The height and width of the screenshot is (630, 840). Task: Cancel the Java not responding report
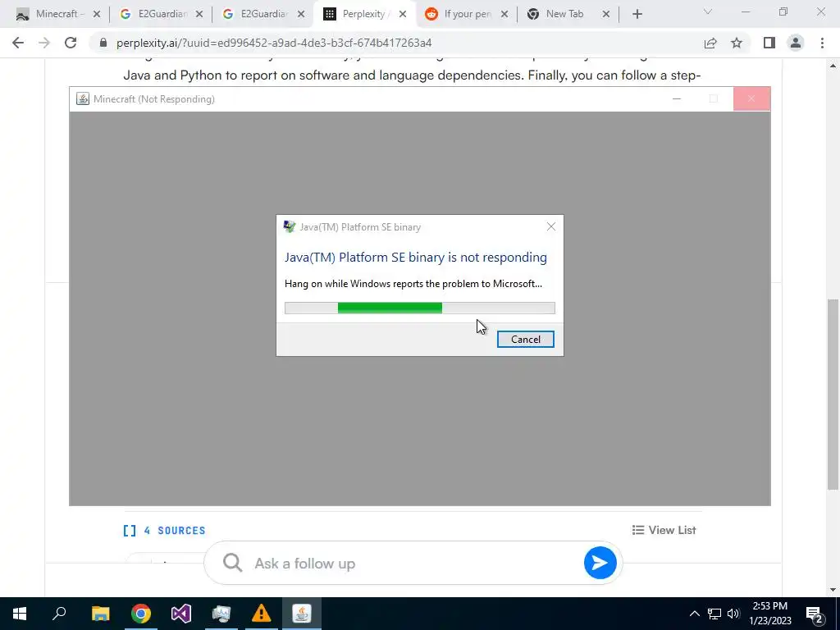pos(525,339)
